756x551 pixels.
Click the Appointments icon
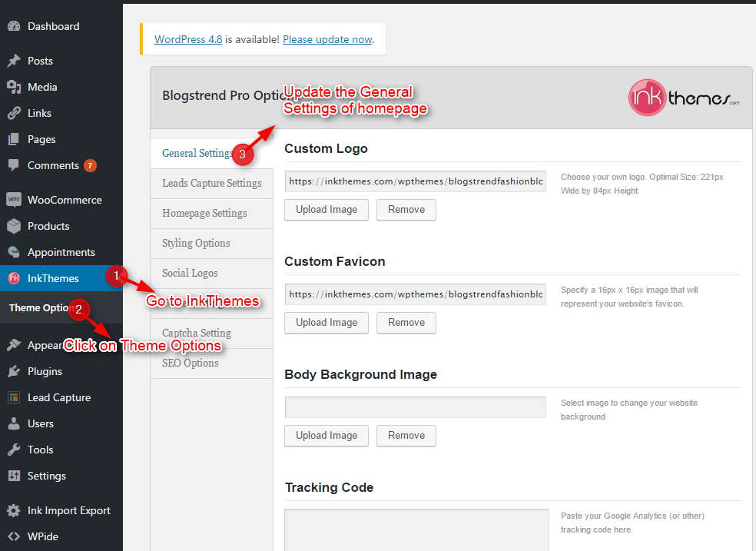(14, 252)
